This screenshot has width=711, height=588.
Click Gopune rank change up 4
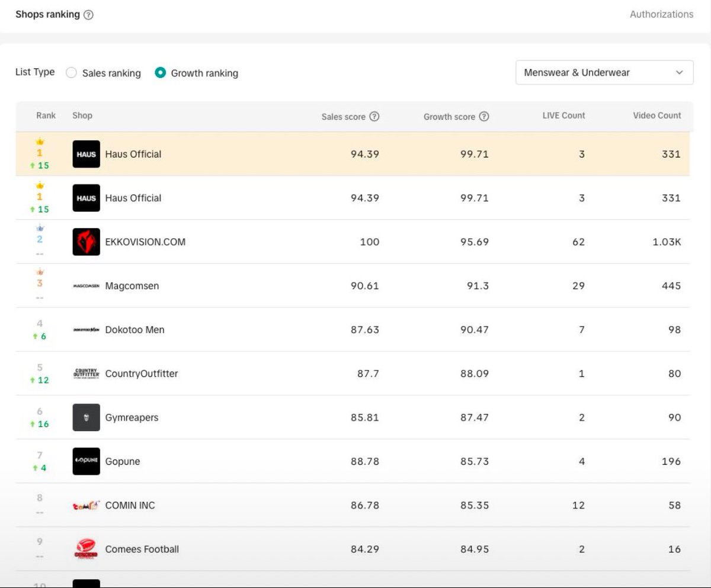[x=40, y=468]
